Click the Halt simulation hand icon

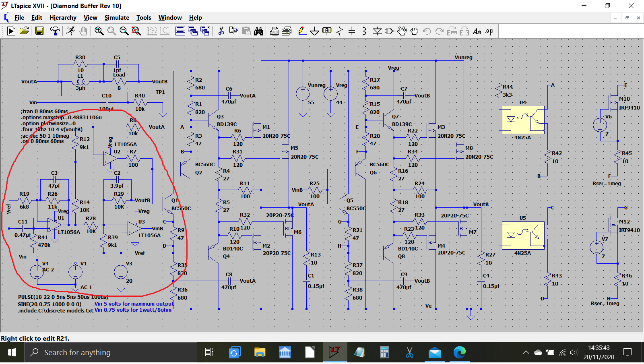point(83,31)
